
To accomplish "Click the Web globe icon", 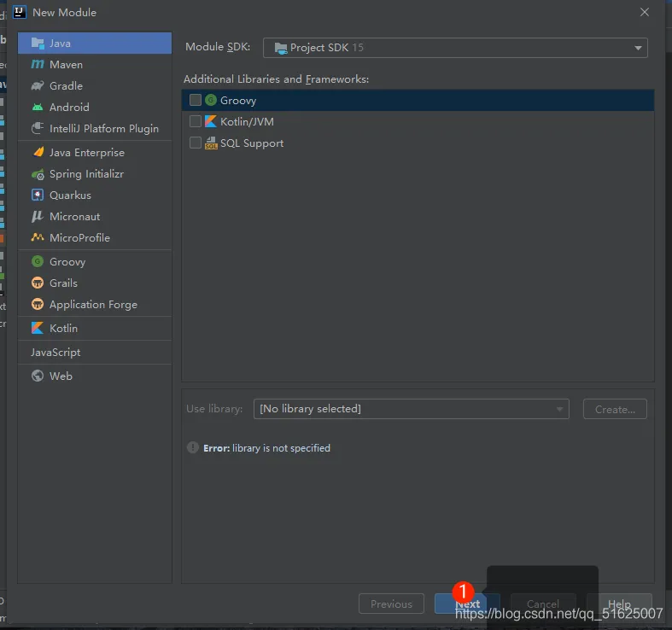I will coord(38,376).
